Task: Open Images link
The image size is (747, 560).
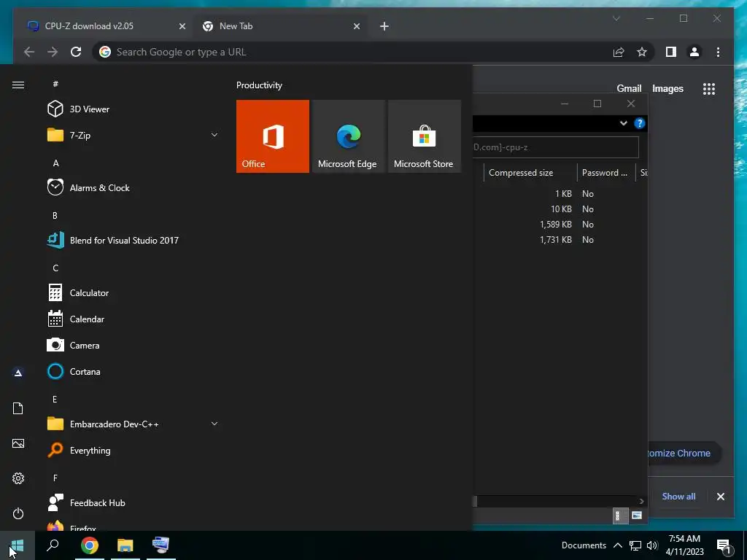Action: [667, 88]
